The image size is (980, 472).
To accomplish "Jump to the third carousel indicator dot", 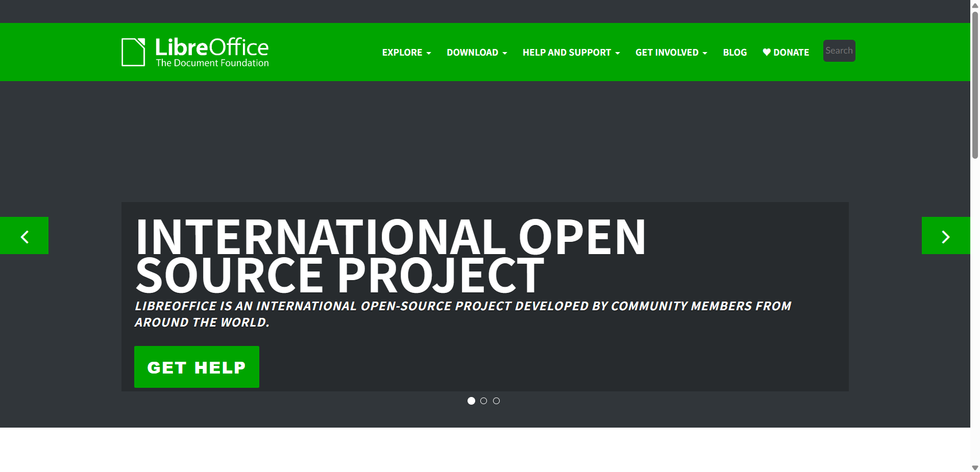I will coord(496,401).
